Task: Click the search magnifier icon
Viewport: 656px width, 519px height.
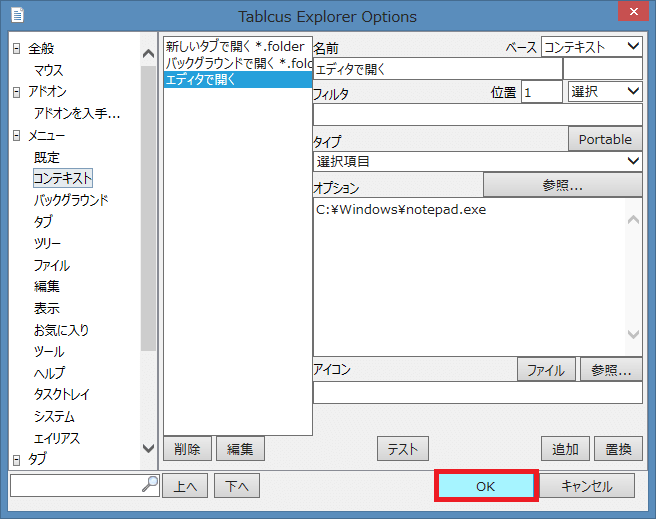Action: pyautogui.click(x=150, y=485)
